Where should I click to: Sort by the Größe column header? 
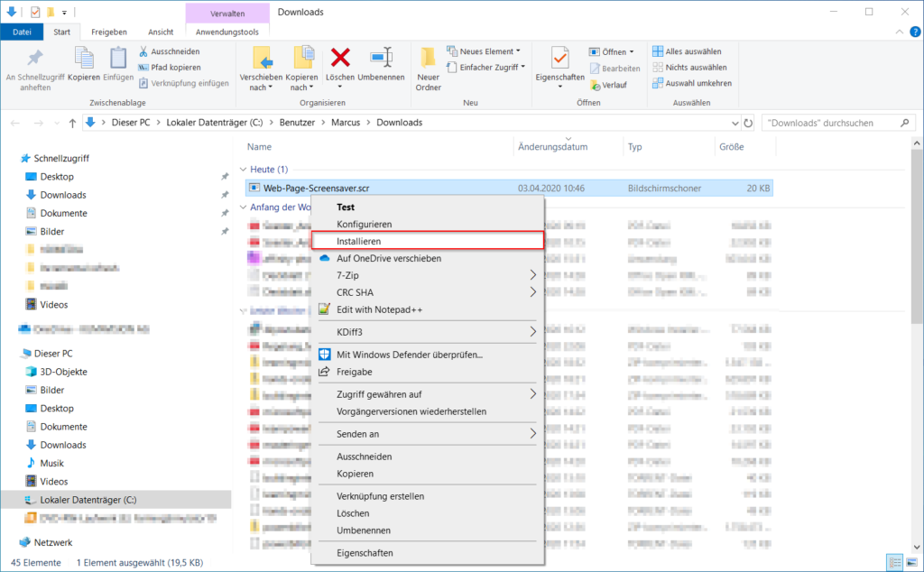[731, 147]
